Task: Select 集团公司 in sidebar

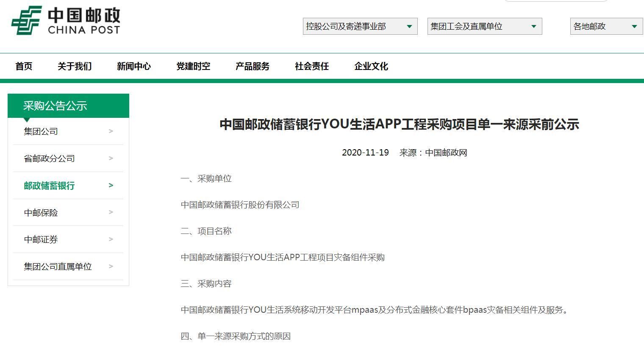Action: pyautogui.click(x=68, y=131)
